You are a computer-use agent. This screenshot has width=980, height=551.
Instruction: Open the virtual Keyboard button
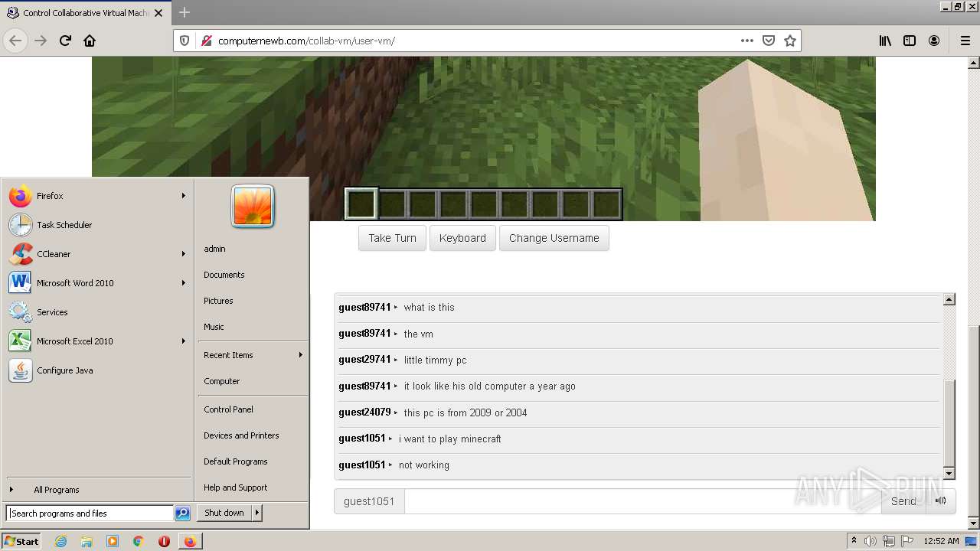[x=462, y=238]
